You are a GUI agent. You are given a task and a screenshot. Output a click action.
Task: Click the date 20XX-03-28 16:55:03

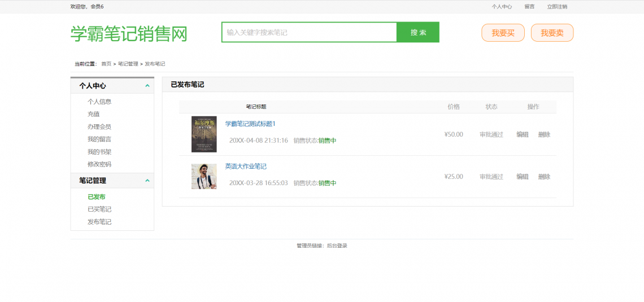coord(258,183)
